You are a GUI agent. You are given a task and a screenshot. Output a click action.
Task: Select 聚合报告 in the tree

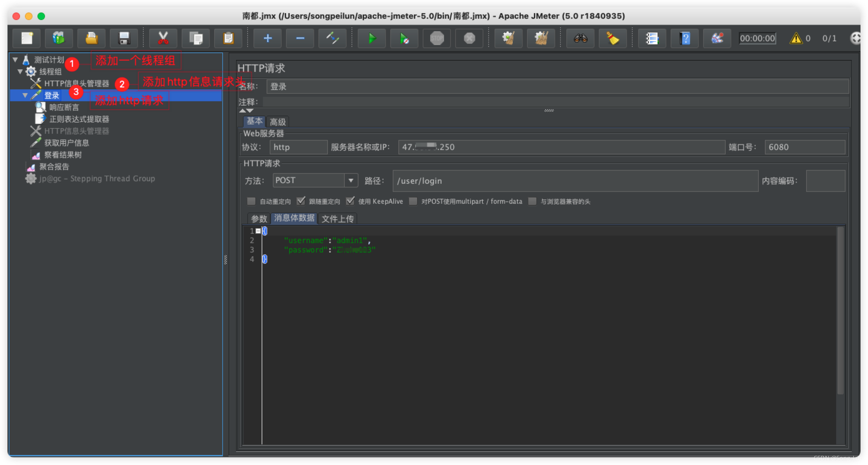coord(54,167)
